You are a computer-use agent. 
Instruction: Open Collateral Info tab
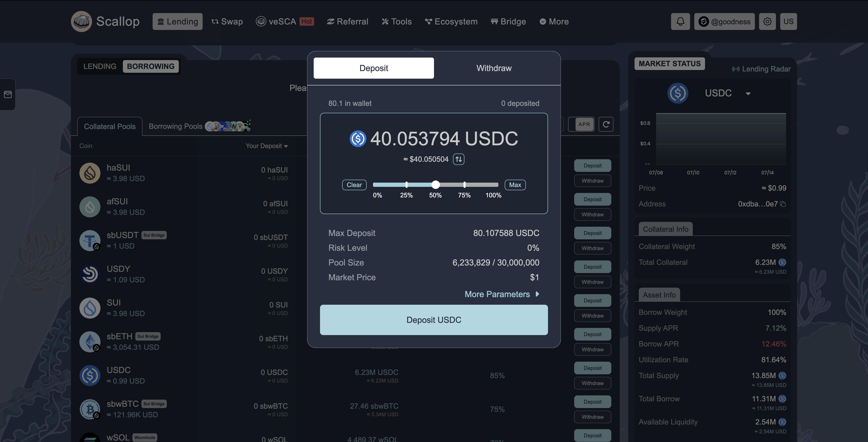666,229
